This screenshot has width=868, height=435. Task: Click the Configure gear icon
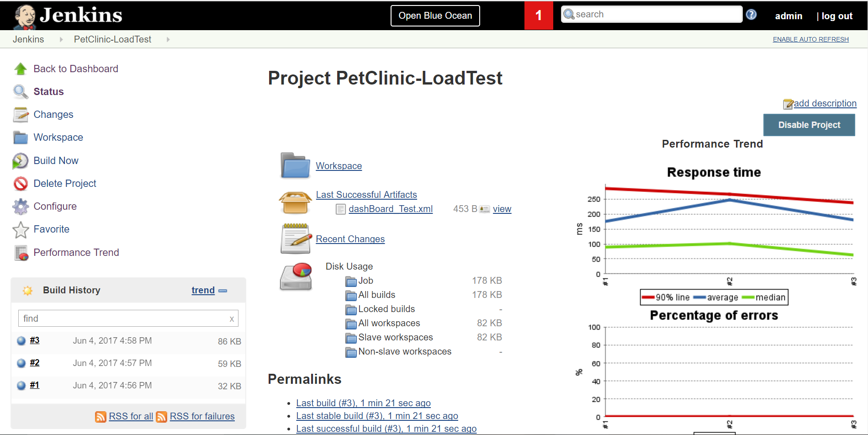point(21,207)
